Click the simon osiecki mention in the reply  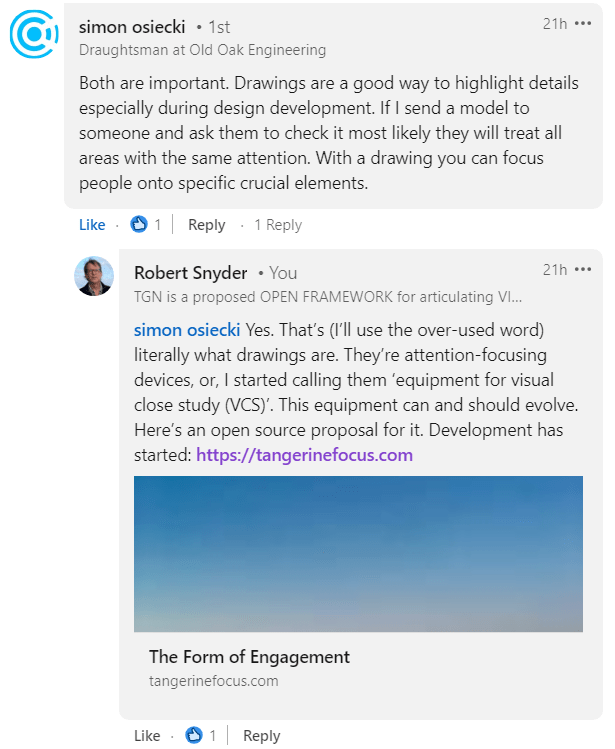(186, 330)
